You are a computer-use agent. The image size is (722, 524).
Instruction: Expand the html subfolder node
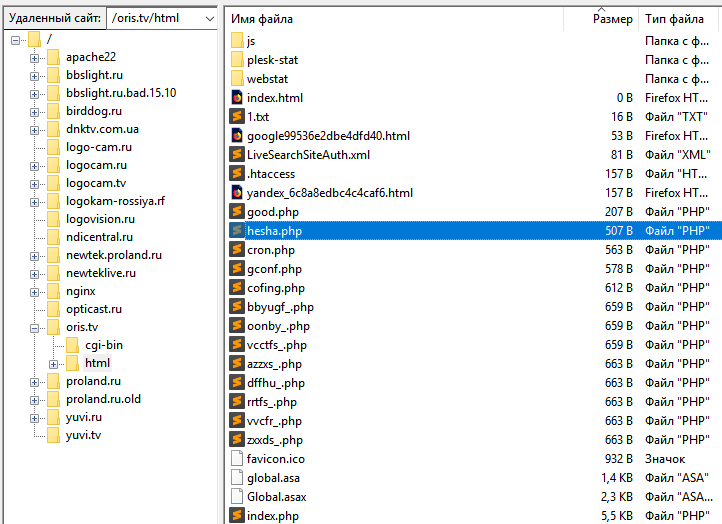pos(53,363)
